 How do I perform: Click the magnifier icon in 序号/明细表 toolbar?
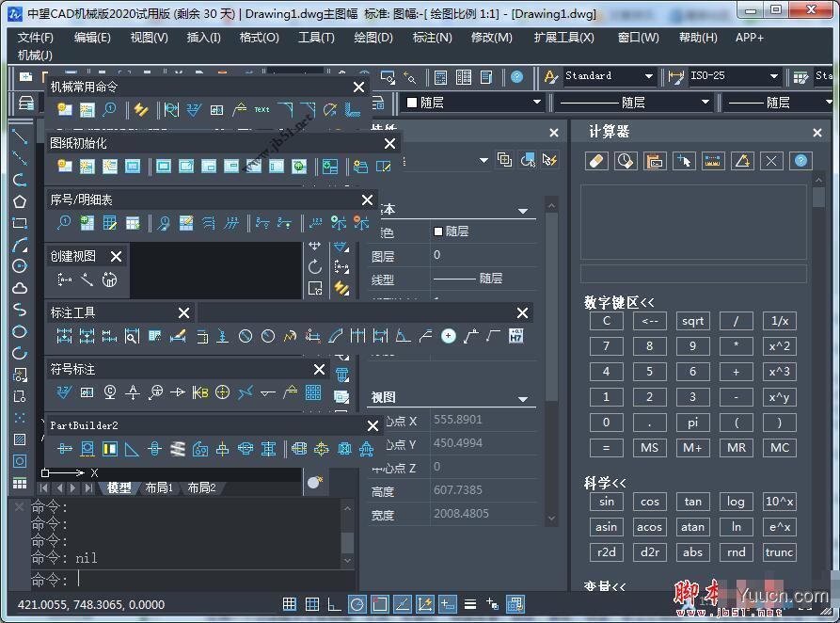coord(64,222)
